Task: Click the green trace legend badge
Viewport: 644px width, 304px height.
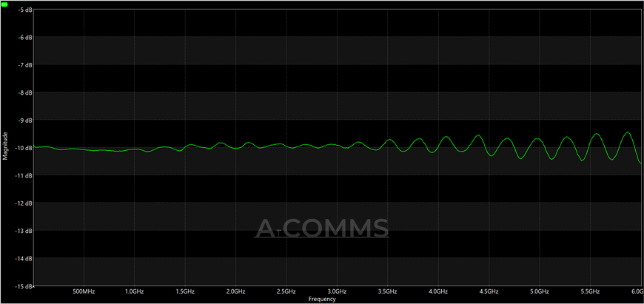Action: [x=4, y=3]
